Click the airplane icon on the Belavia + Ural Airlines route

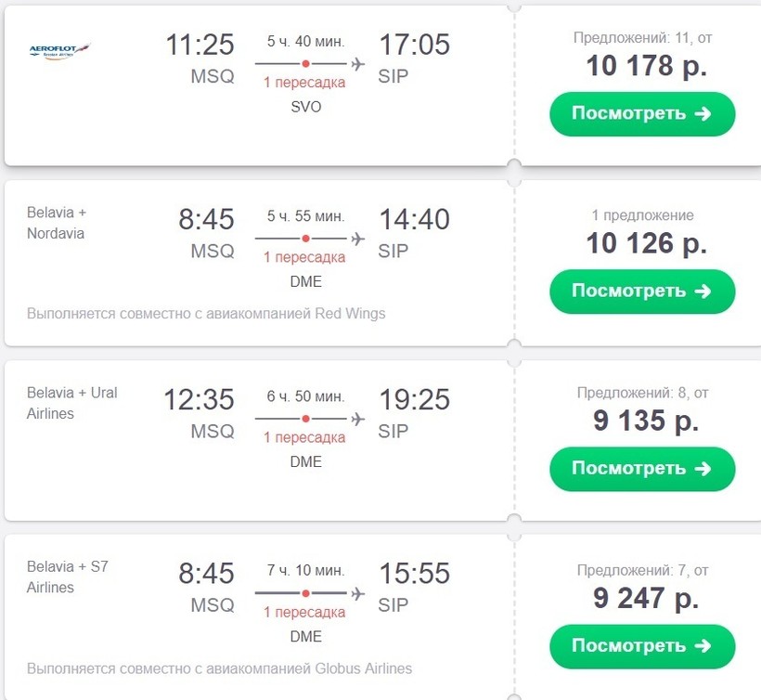[357, 419]
